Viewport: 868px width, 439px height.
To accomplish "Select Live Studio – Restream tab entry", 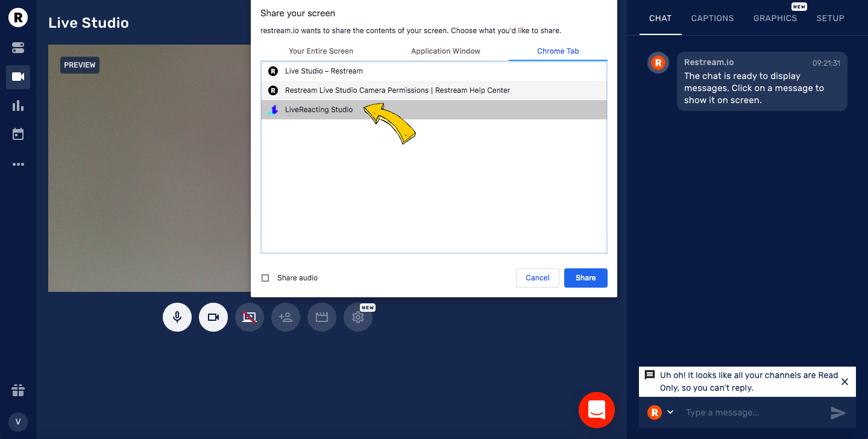I will click(434, 71).
